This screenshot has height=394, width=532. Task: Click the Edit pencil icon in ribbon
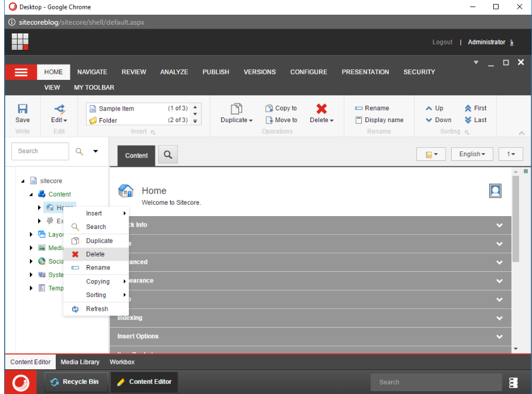pos(59,109)
